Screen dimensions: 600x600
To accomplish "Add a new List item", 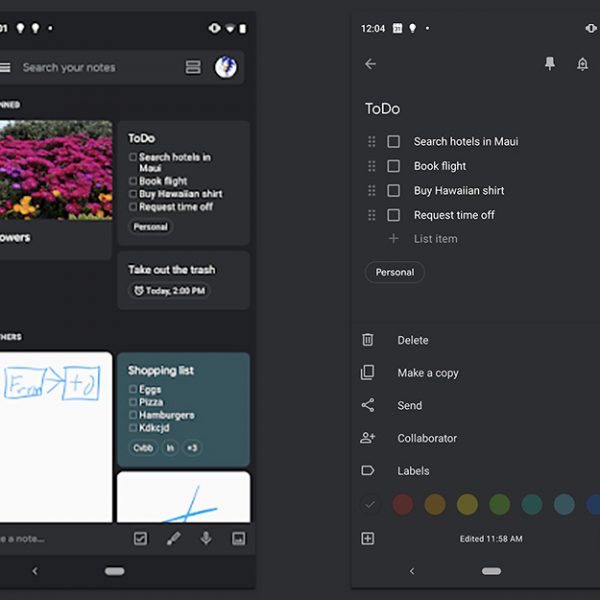I will coord(435,239).
